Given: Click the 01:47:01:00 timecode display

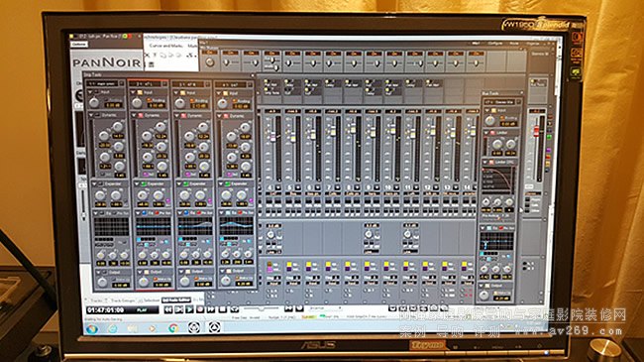Looking at the screenshot, I should tap(106, 309).
